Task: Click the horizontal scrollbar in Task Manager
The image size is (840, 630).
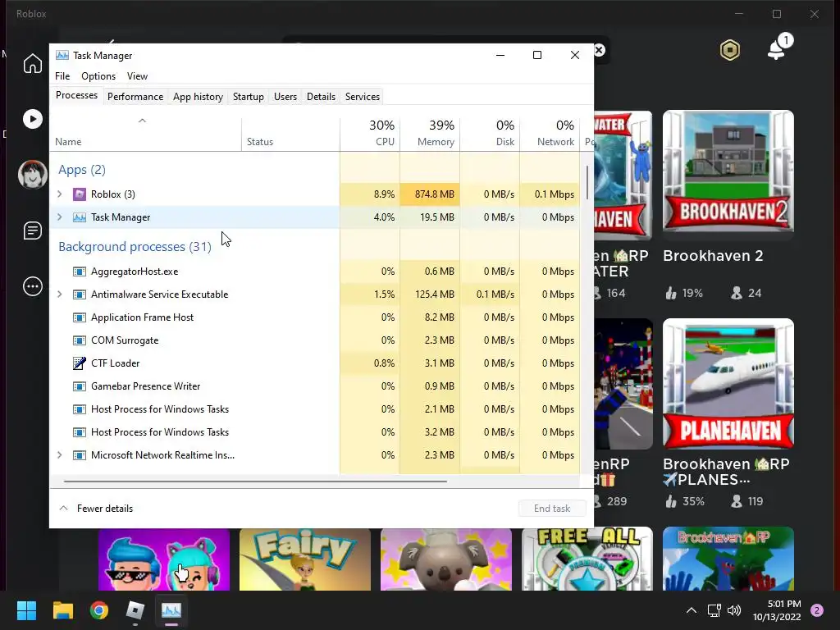Action: [x=255, y=481]
